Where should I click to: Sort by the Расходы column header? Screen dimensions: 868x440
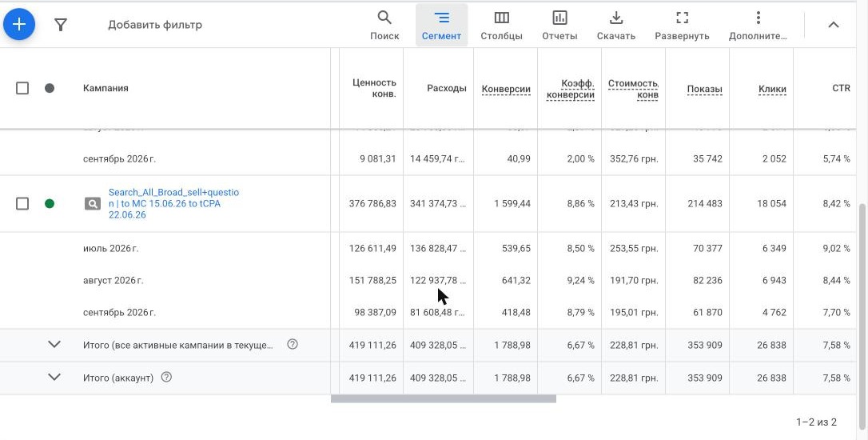(x=446, y=88)
